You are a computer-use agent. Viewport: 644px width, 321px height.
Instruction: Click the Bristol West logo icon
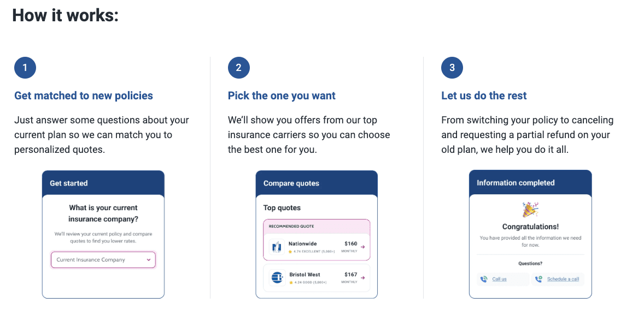pos(277,277)
